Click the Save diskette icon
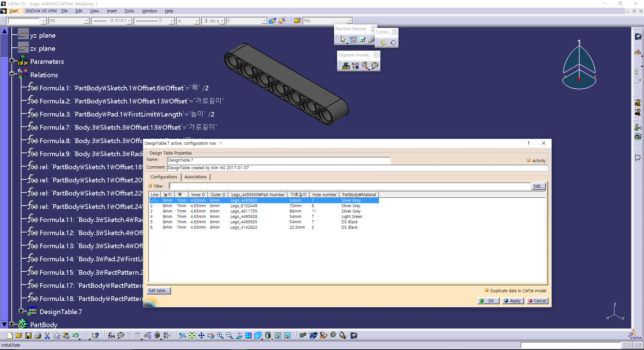644x350 pixels. click(29, 336)
